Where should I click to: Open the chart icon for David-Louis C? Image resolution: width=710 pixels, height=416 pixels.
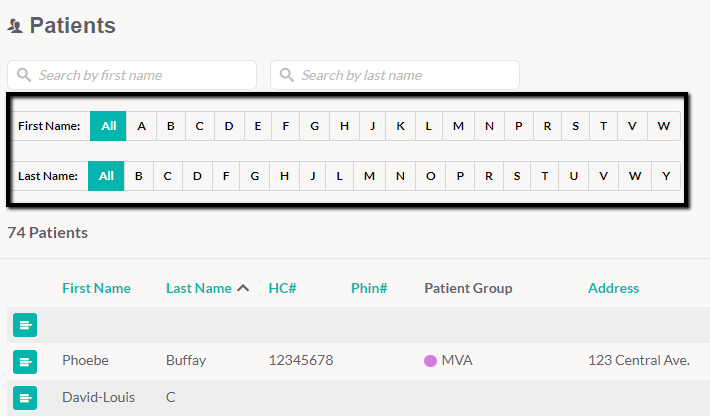(x=25, y=398)
